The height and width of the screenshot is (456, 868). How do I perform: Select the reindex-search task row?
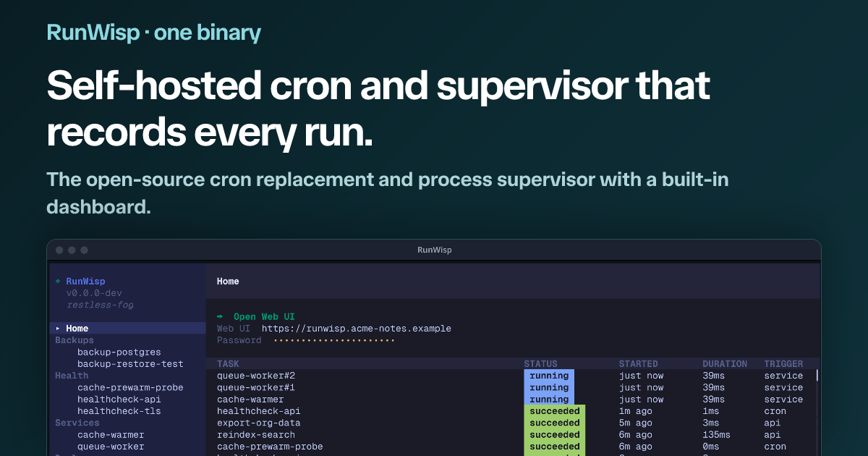[x=512, y=435]
